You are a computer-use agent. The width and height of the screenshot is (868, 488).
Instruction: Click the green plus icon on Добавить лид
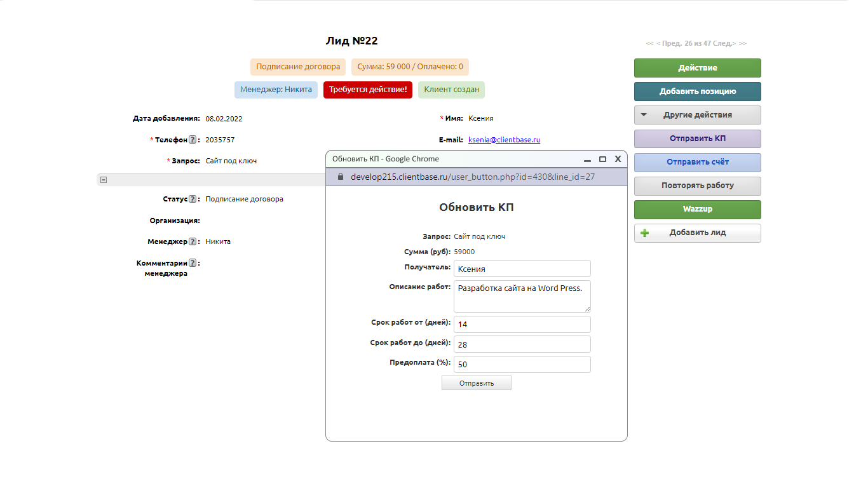[644, 233]
